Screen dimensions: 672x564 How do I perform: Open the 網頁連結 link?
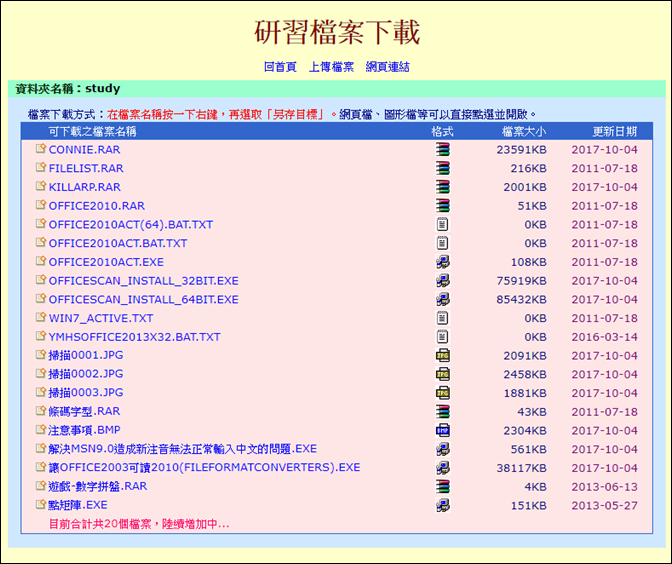tap(387, 67)
